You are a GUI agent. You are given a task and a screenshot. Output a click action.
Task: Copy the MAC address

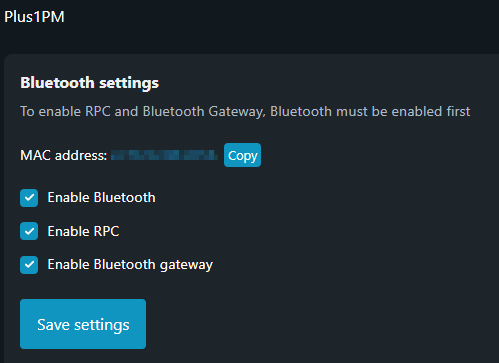(242, 155)
